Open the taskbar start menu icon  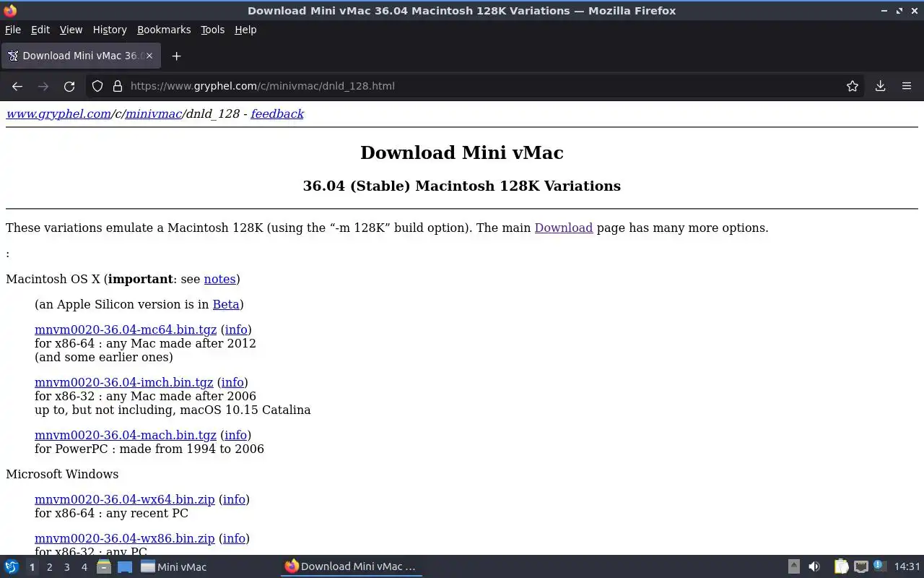[x=11, y=566]
